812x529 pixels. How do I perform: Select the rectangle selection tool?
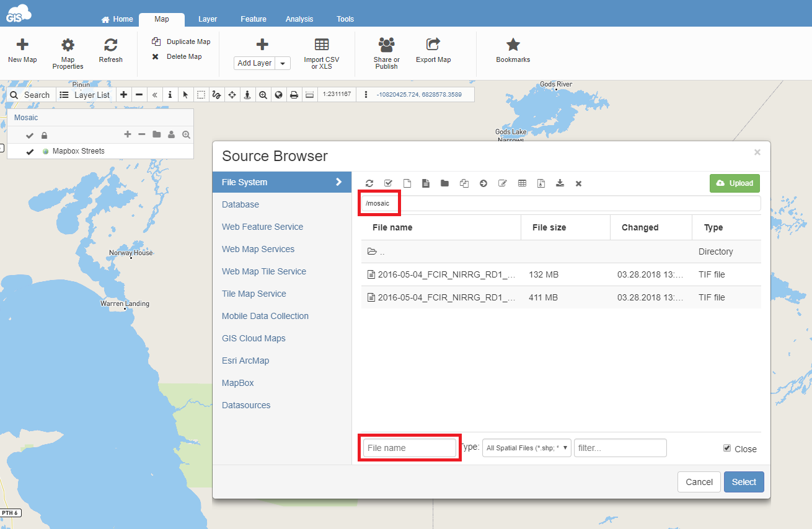(x=201, y=95)
